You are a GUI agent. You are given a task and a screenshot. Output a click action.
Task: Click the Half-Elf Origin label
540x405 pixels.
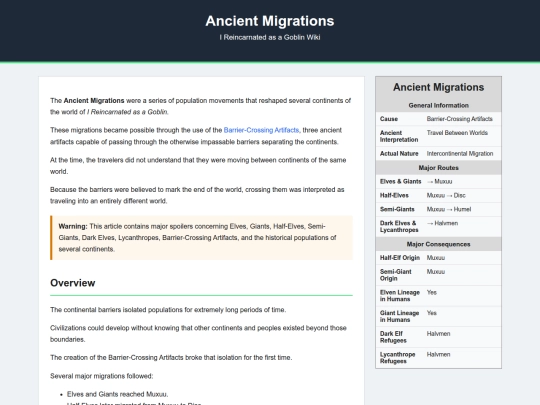coord(400,258)
